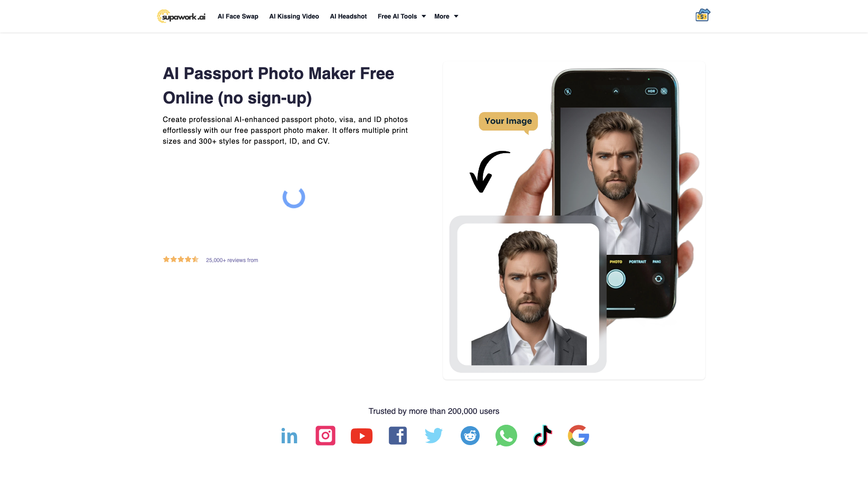Click the AI Kissing Video navigation link
868x488 pixels.
click(294, 16)
